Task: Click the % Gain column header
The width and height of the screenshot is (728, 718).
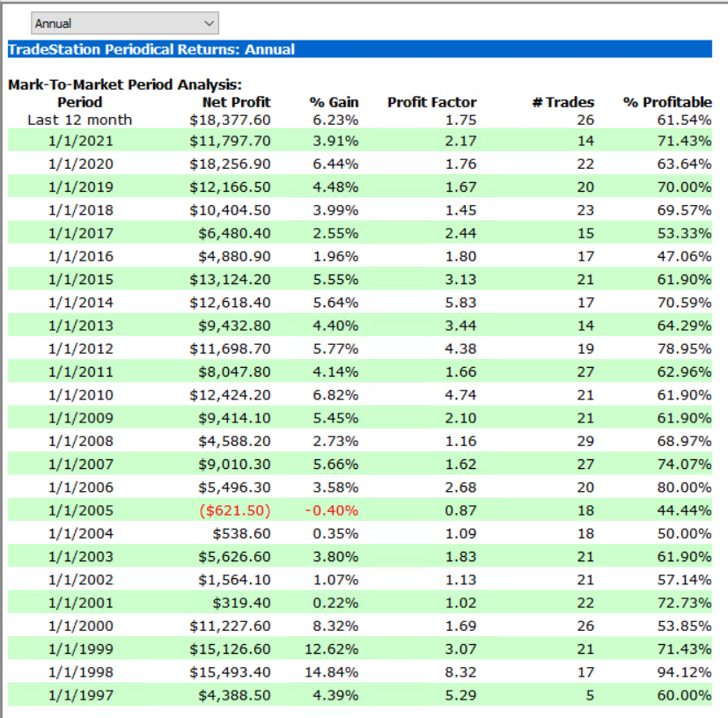Action: pos(334,102)
